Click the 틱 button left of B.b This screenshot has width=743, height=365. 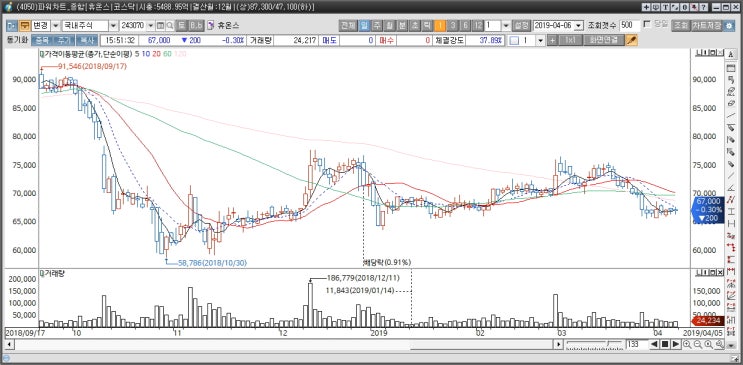tap(182, 26)
